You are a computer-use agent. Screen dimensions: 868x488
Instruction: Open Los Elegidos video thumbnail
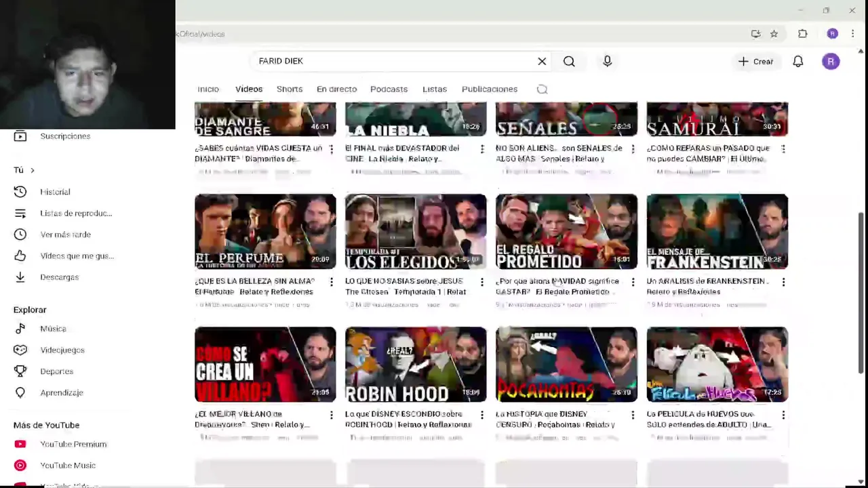416,232
